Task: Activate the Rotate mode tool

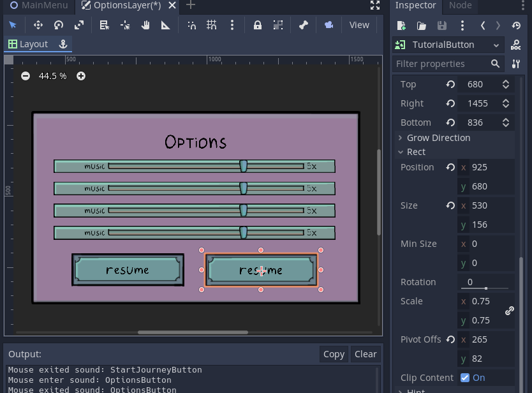Action: pyautogui.click(x=59, y=26)
